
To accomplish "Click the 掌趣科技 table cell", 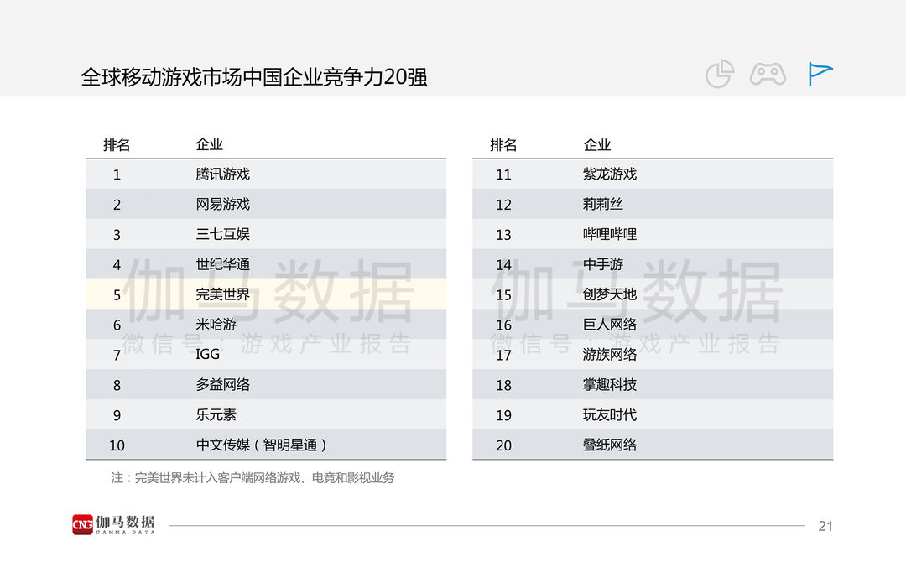I will click(x=610, y=384).
